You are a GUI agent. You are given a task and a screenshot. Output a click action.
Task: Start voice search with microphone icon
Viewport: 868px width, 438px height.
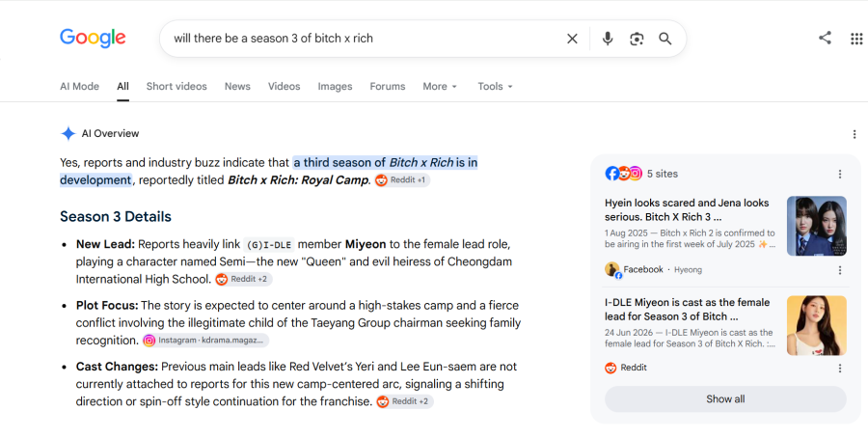pos(608,39)
